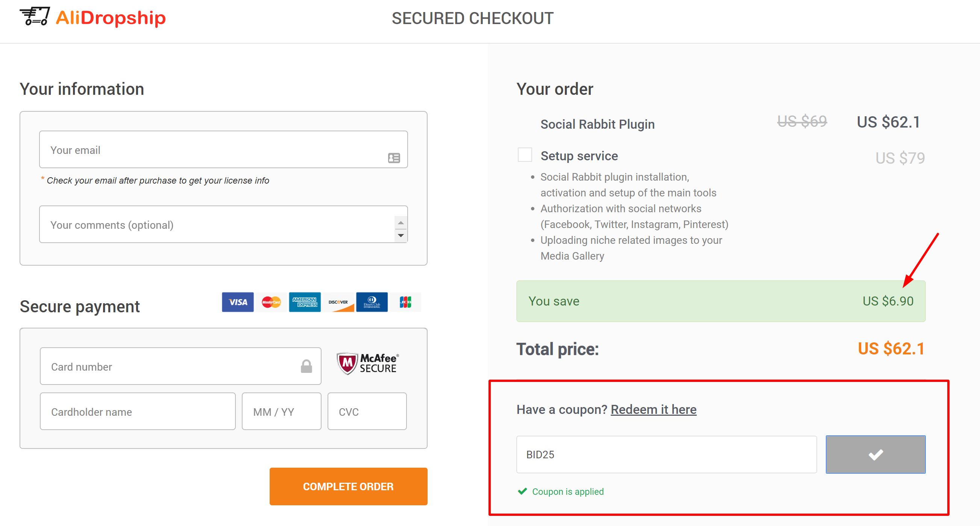980x526 pixels.
Task: Click the McAfee Secure badge
Action: pos(366,363)
